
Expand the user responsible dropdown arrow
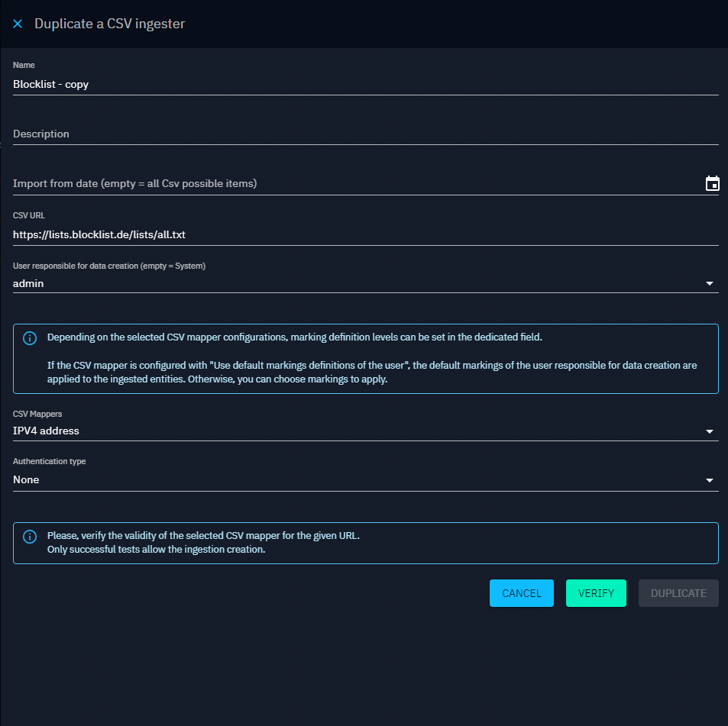(710, 283)
